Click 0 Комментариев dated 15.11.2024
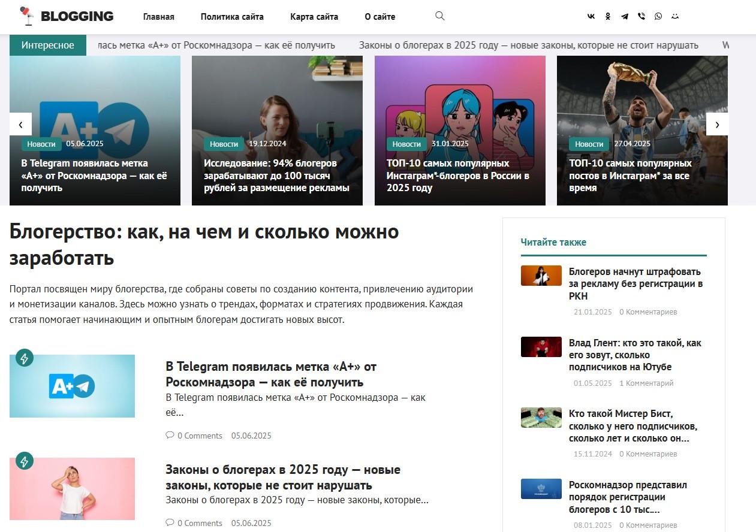756x532 pixels. [x=648, y=454]
